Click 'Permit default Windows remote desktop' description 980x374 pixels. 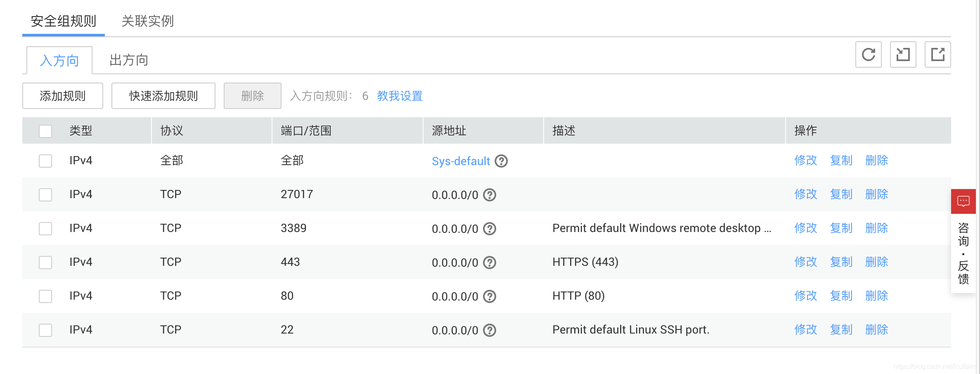[x=662, y=228]
